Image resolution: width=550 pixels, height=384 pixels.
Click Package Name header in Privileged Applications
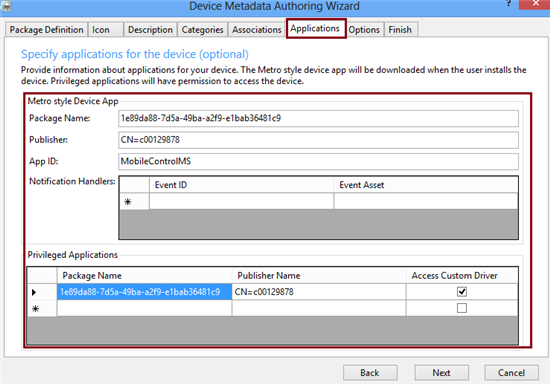(144, 276)
